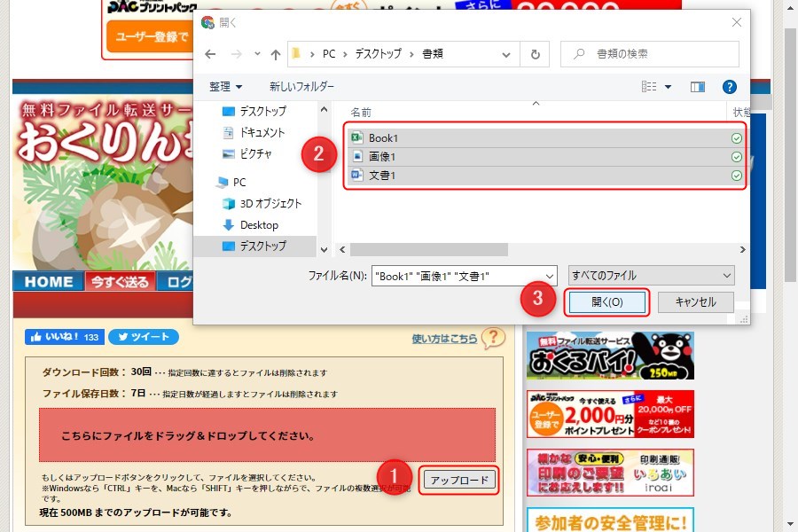Change view layout icon in dialog toolbar
The width and height of the screenshot is (798, 532).
pyautogui.click(x=649, y=87)
